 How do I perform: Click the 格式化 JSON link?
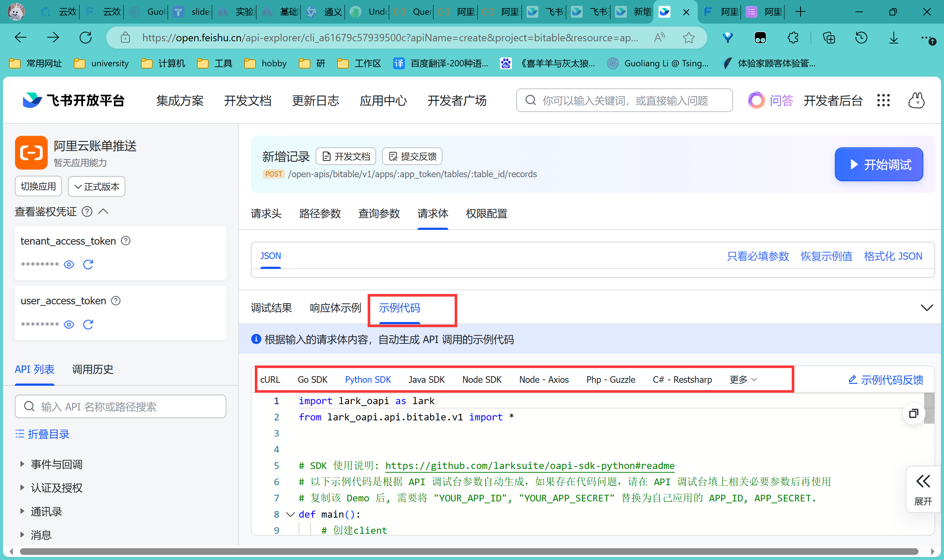pos(893,256)
